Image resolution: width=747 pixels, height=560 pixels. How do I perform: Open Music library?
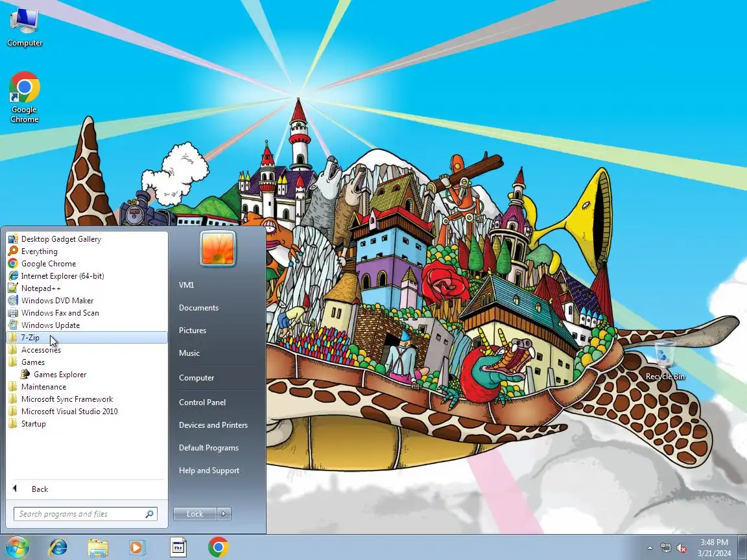click(x=218, y=353)
